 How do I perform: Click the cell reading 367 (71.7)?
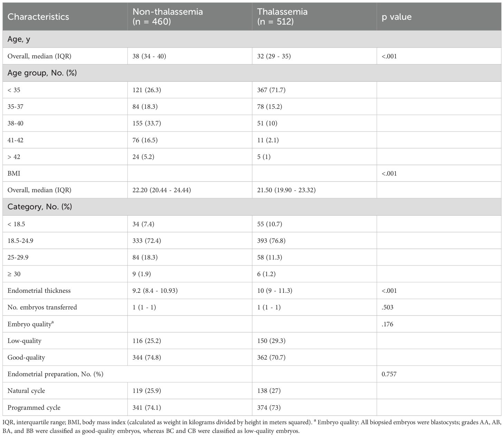[271, 90]
